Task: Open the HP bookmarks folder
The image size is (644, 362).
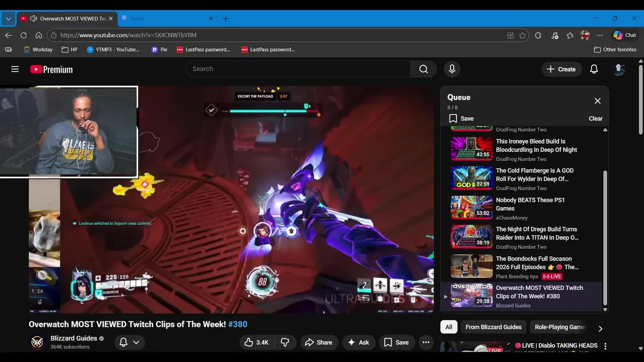Action: [69, 50]
